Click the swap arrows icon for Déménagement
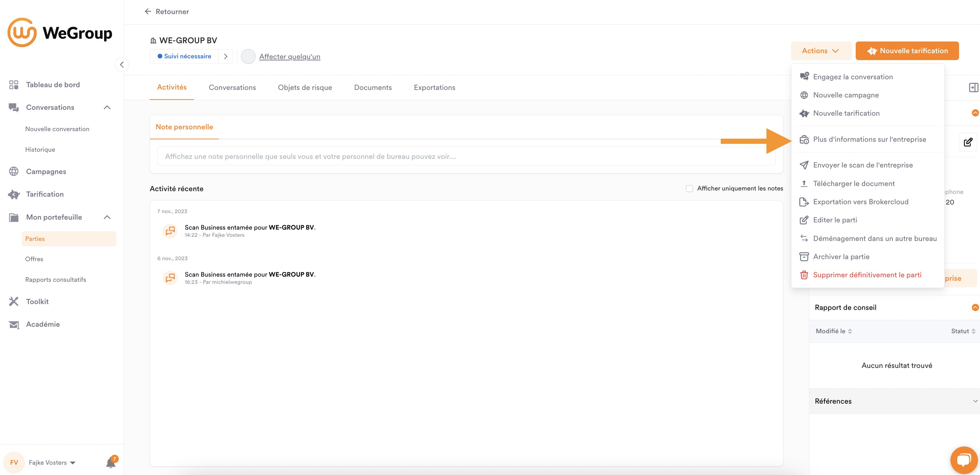Screen dimensions: 980x475 point(804,239)
